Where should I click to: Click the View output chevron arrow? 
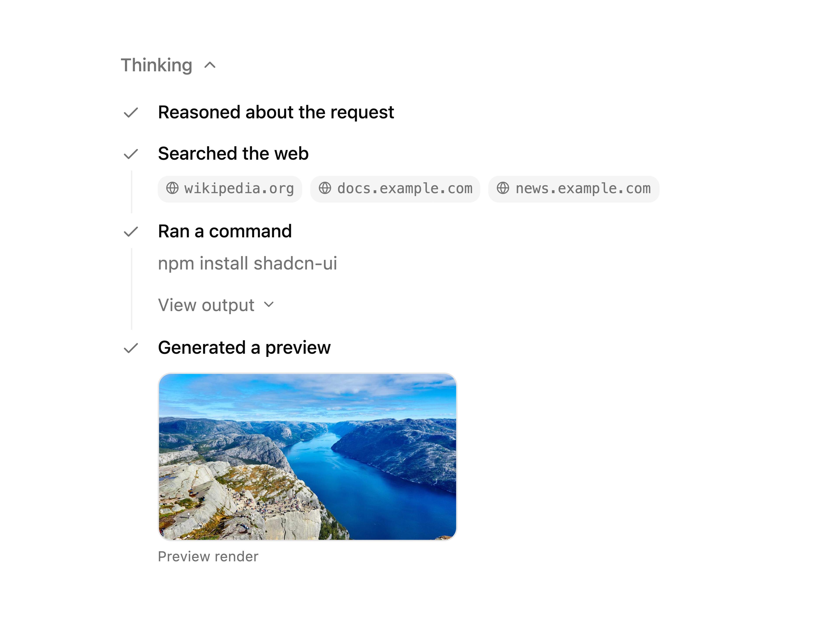tap(269, 304)
